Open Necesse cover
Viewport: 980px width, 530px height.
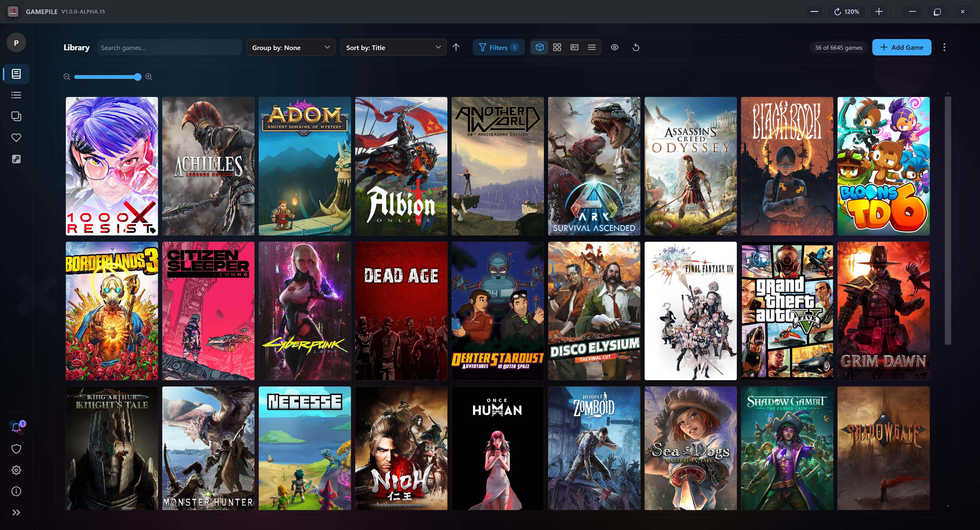point(305,448)
